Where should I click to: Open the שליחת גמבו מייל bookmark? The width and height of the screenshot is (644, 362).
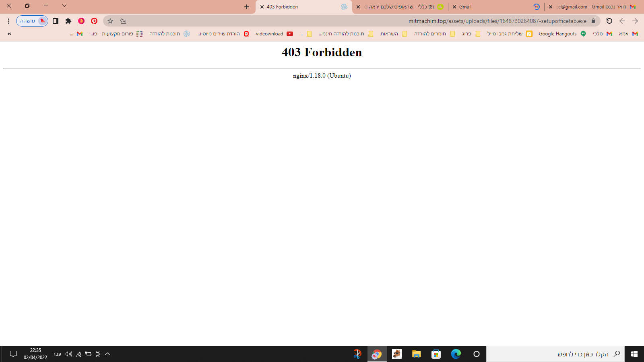coord(510,34)
